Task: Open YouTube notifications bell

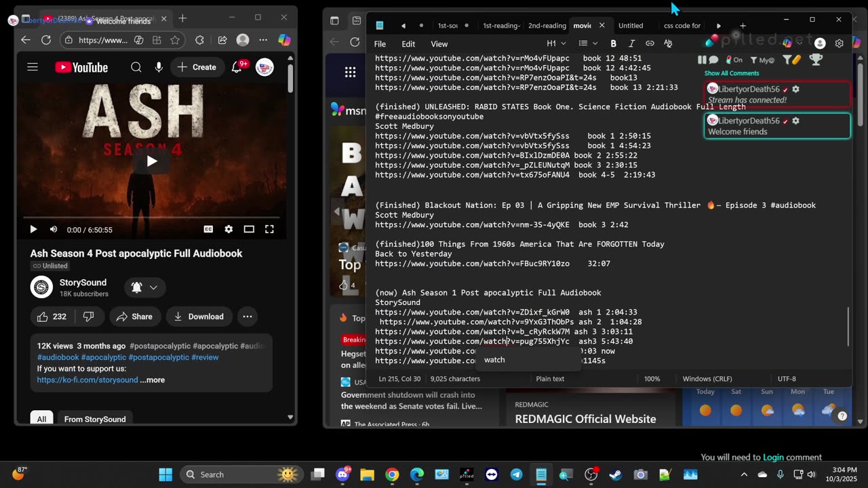Action: 237,67
